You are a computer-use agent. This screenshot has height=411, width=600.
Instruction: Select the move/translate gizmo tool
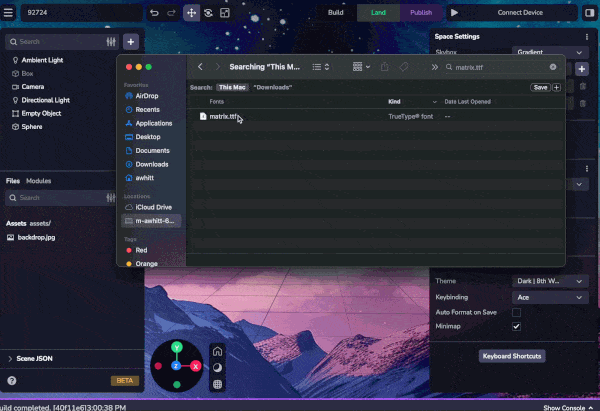pos(191,13)
